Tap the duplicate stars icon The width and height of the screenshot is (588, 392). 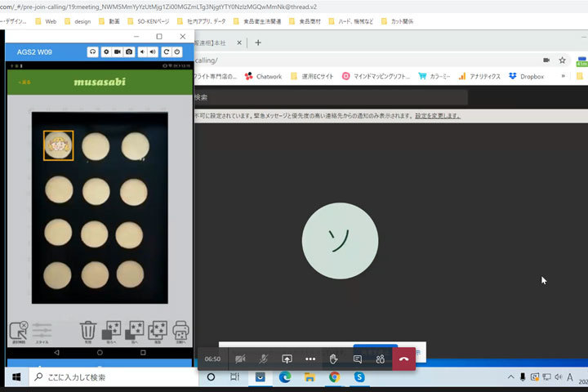pyautogui.click(x=158, y=332)
